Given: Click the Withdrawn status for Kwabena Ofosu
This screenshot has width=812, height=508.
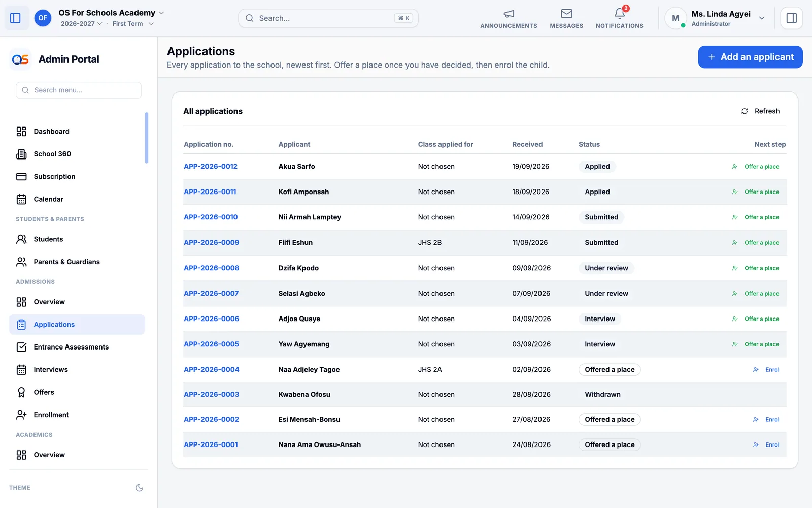Looking at the screenshot, I should point(602,395).
